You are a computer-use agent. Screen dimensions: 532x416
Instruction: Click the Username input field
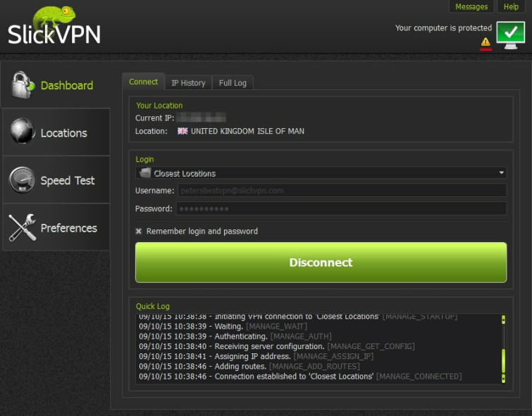pos(342,191)
